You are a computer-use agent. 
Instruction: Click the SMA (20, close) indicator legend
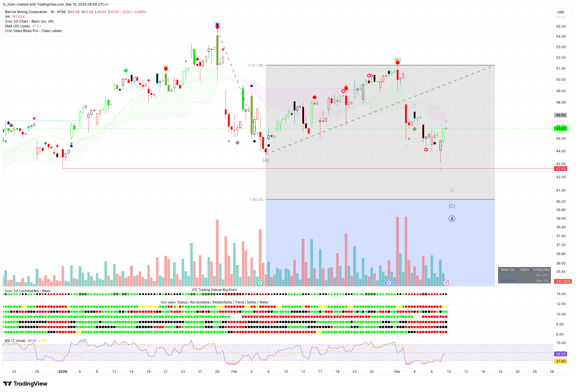tap(18, 26)
